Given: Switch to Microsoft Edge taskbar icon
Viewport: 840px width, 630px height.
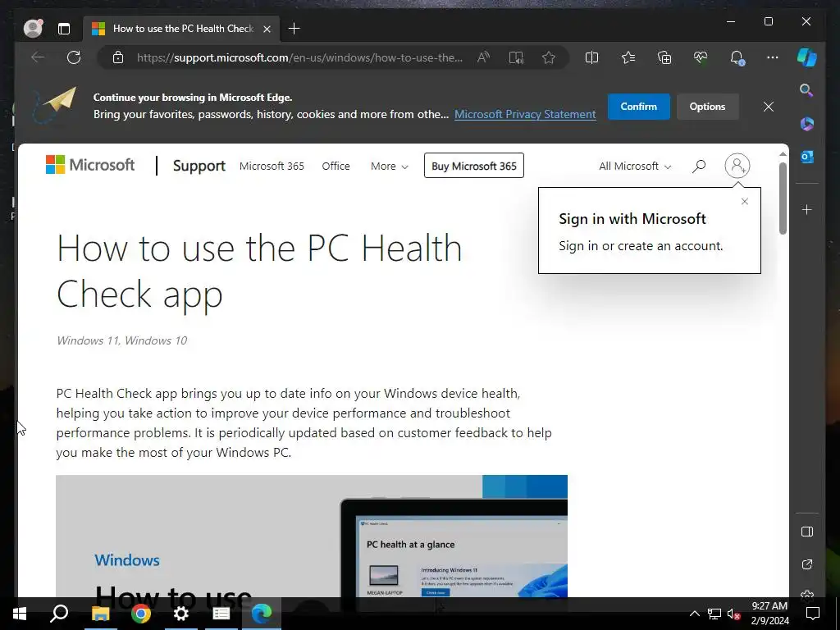Looking at the screenshot, I should tap(262, 614).
